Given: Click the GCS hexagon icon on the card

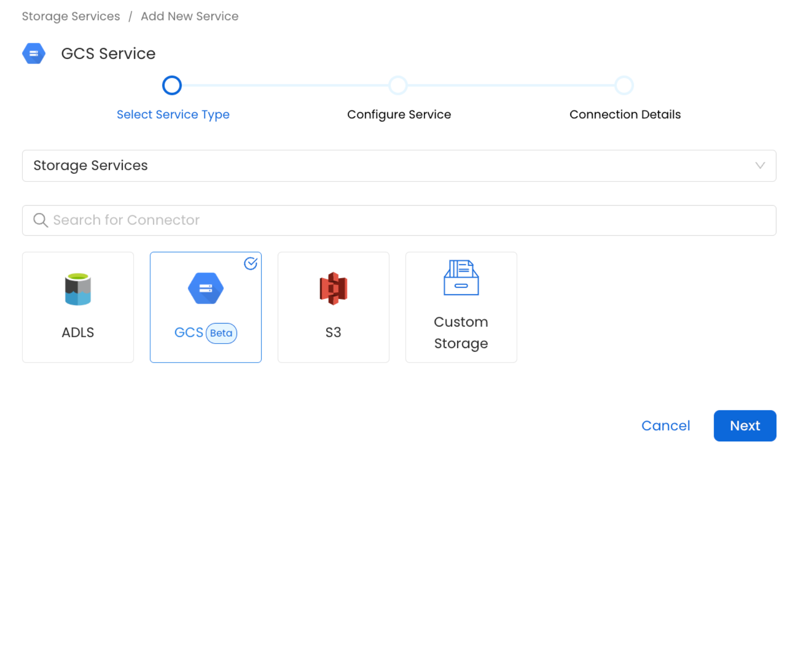Looking at the screenshot, I should pyautogui.click(x=205, y=288).
